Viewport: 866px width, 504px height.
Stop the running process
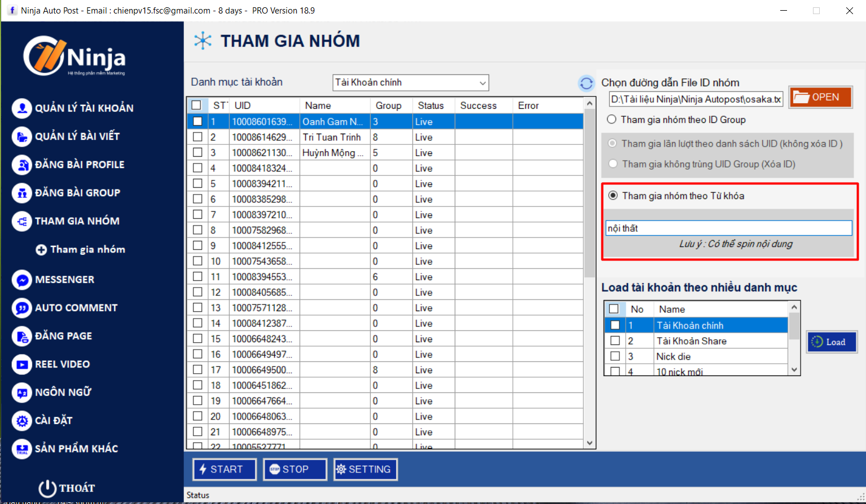point(295,469)
